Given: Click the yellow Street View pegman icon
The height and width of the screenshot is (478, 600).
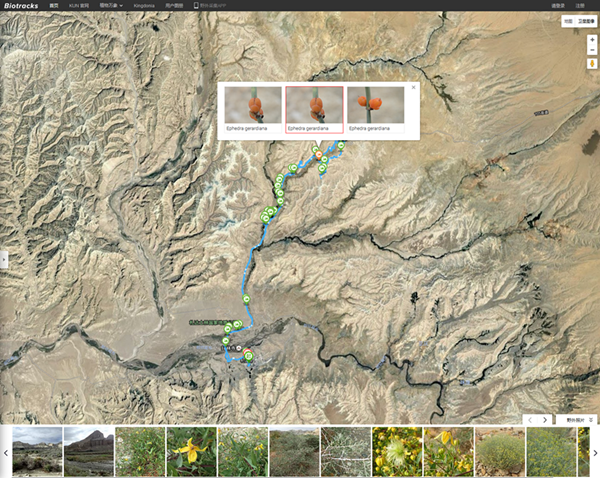Looking at the screenshot, I should pyautogui.click(x=592, y=64).
